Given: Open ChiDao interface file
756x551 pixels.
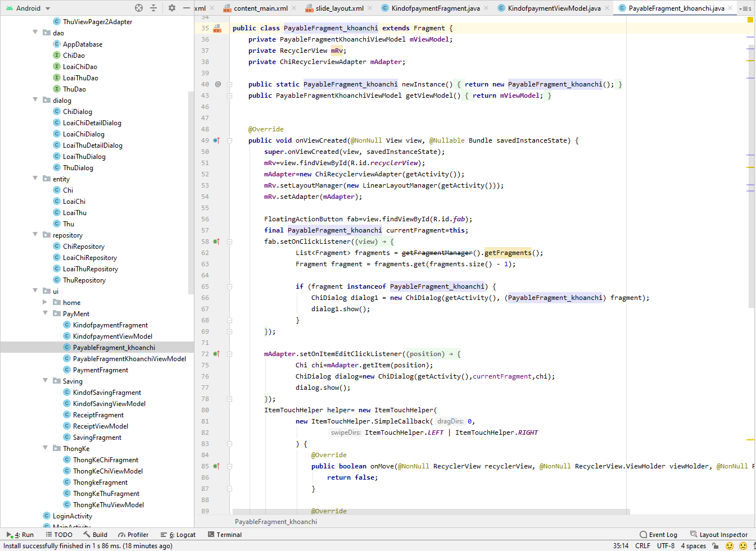Looking at the screenshot, I should pyautogui.click(x=74, y=56).
